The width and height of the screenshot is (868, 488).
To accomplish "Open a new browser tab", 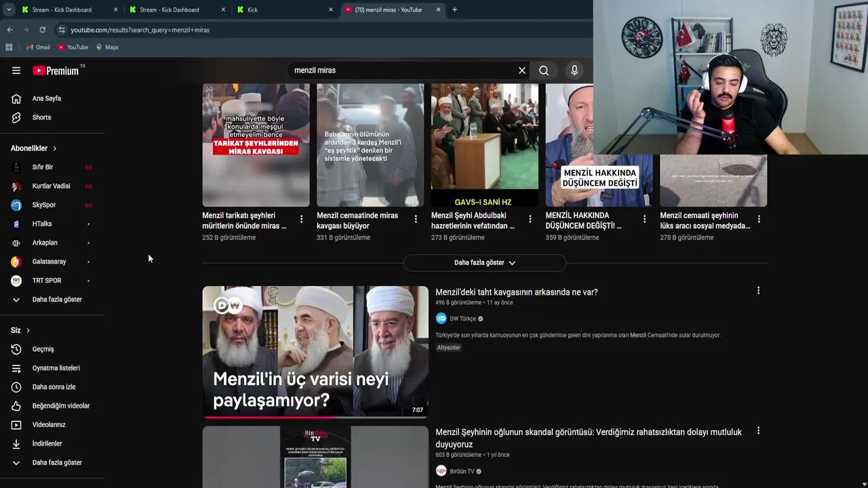I will coord(454,9).
